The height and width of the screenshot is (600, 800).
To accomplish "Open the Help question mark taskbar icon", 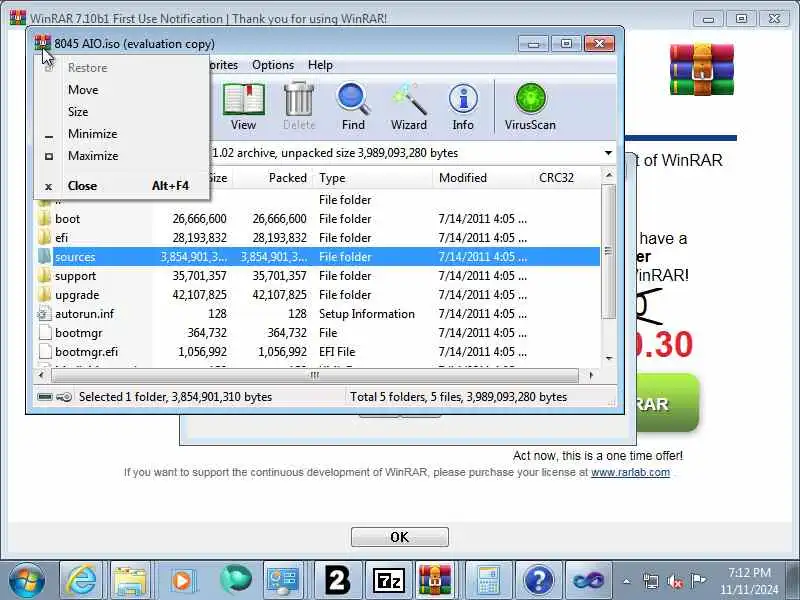I will (538, 580).
